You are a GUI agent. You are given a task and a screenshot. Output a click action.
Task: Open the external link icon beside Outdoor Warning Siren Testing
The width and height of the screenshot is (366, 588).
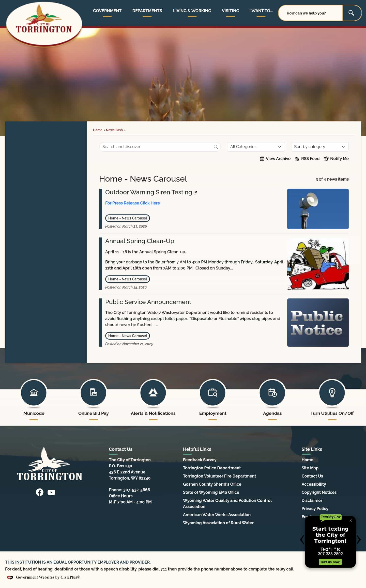[195, 193]
